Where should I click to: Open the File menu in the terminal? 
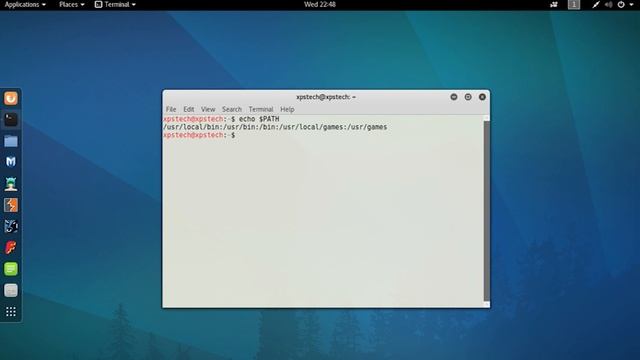(x=171, y=109)
